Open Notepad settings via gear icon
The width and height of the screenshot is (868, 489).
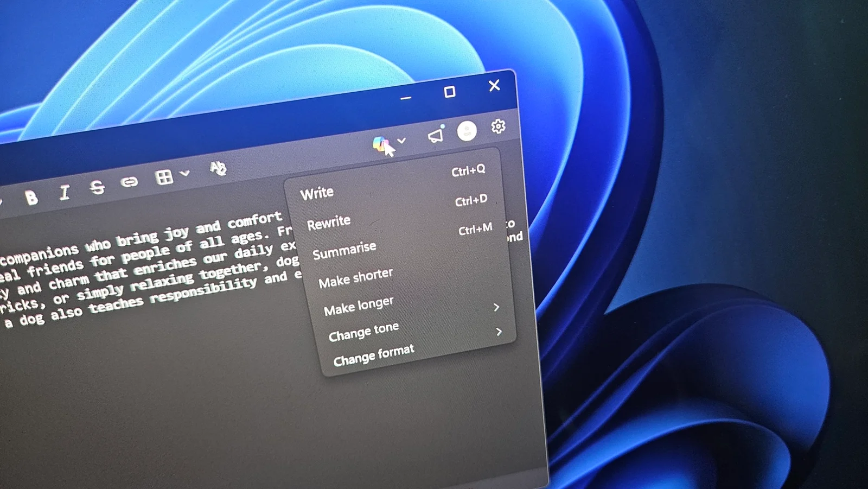[498, 126]
